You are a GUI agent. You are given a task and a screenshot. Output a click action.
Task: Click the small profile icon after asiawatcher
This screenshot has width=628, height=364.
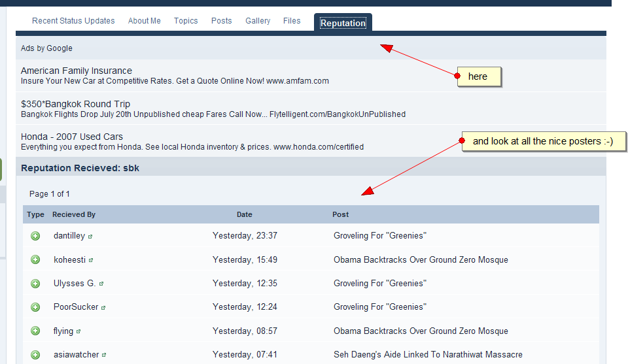[x=104, y=356]
